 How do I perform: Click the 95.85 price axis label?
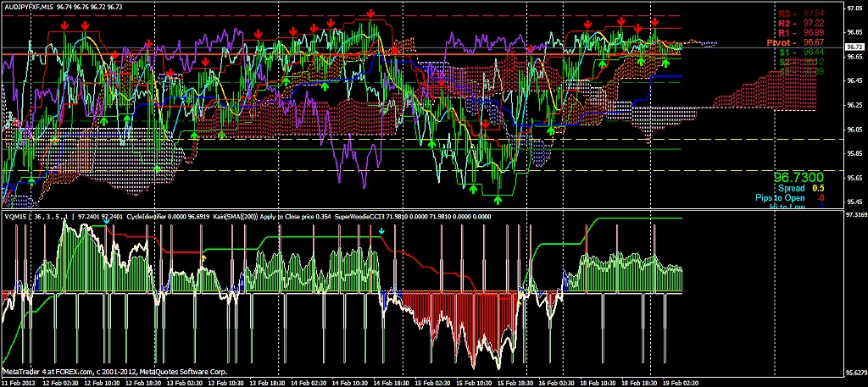855,153
